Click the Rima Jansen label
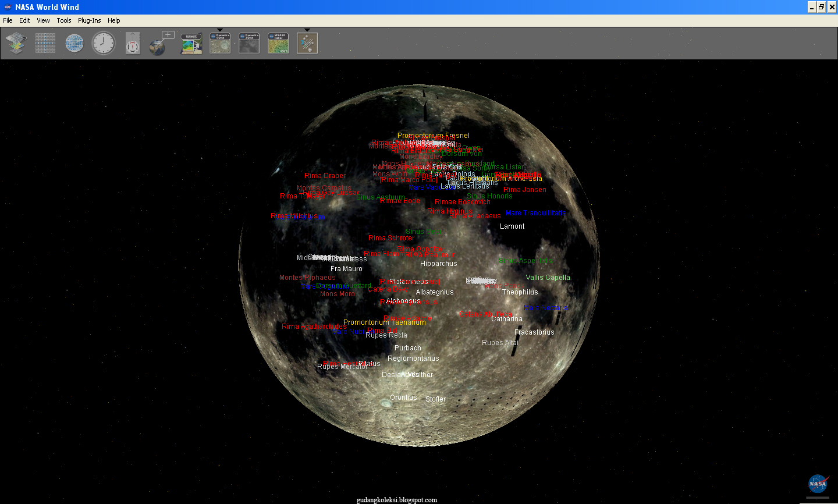Image resolution: width=838 pixels, height=504 pixels. (525, 190)
